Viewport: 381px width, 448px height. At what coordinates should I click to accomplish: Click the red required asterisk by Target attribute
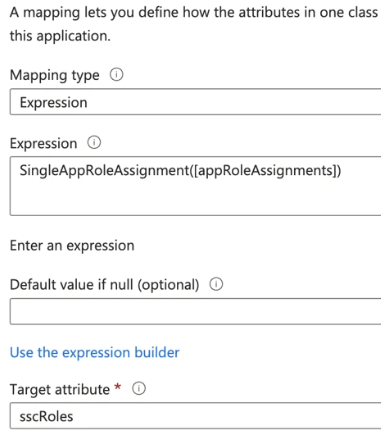tap(117, 387)
